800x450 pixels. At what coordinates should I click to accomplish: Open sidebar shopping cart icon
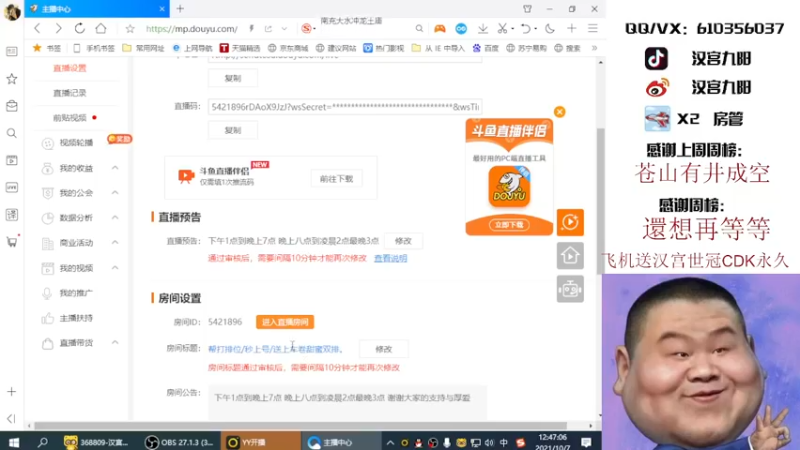(11, 242)
